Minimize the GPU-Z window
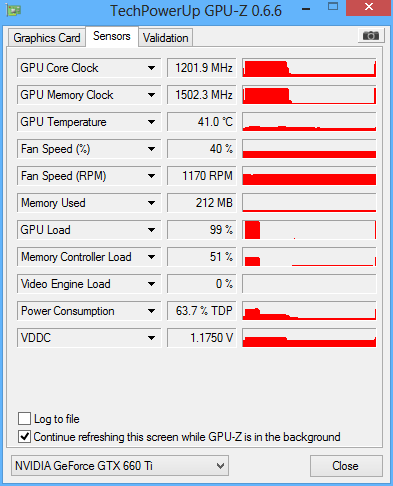Viewport: 393px width, 486px height. [306, 9]
